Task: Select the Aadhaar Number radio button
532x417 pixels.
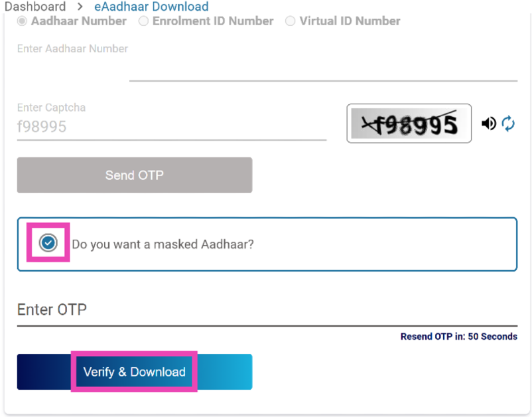Action: coord(22,21)
